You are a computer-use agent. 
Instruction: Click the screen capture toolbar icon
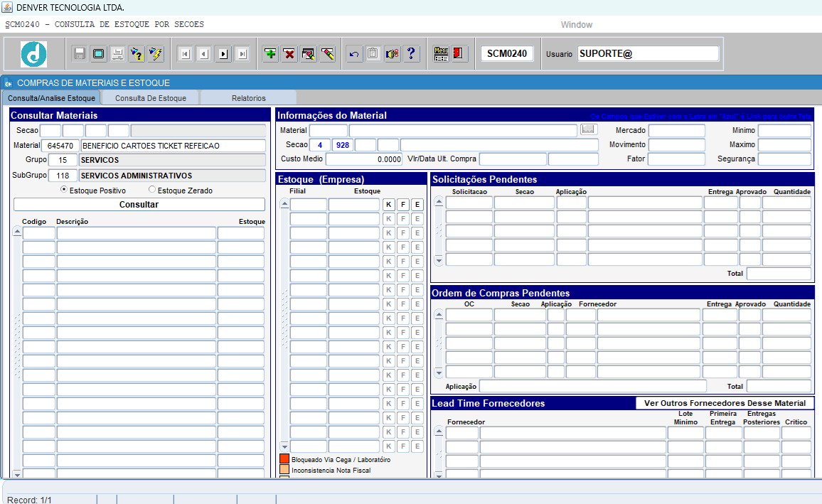click(x=98, y=53)
